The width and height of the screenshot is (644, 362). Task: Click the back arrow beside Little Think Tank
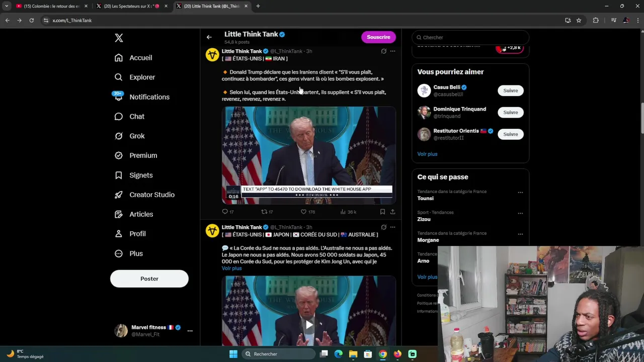coord(209,37)
